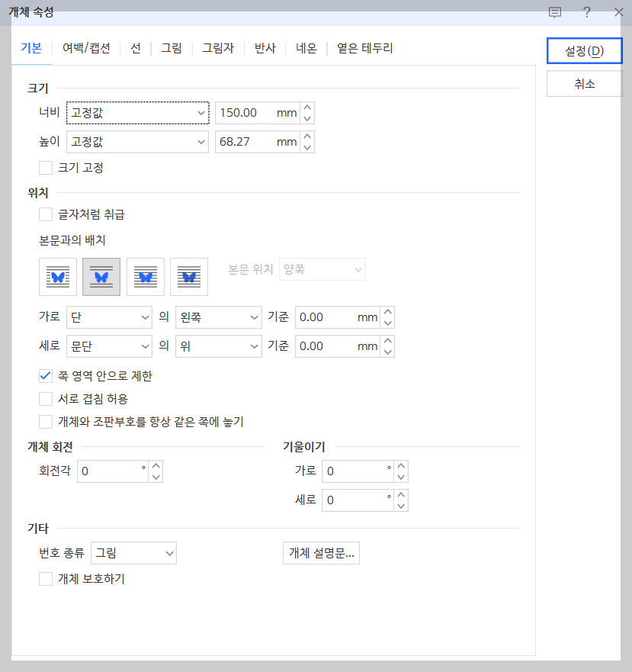Uncheck 쪽 영역 안으로 제한
The image size is (632, 672).
(x=45, y=375)
